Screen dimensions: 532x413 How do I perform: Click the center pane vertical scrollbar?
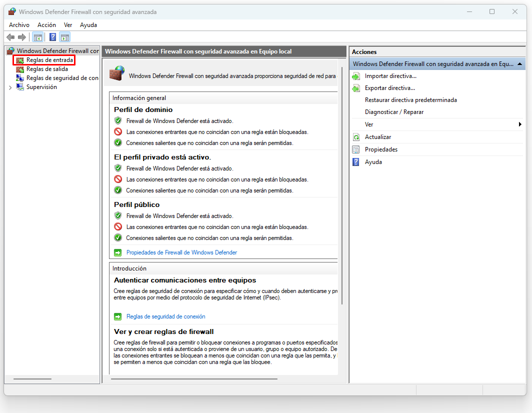(341, 185)
